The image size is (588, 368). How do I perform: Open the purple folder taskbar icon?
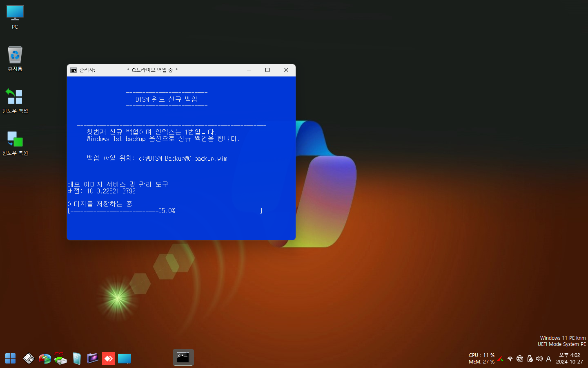pos(93,359)
